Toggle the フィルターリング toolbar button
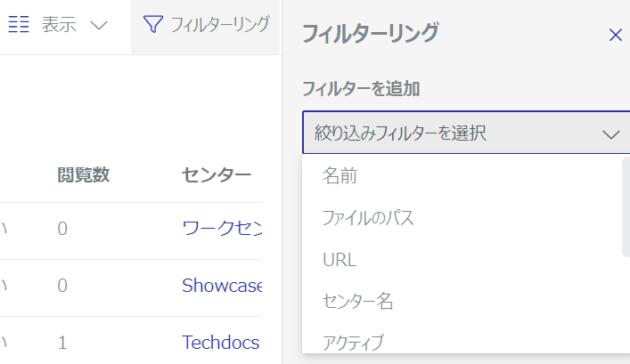This screenshot has height=364, width=630. click(x=206, y=25)
